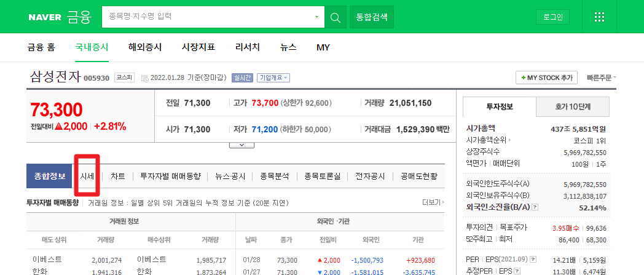Click 더보기 for 투자자별 매매동향

(x=433, y=202)
